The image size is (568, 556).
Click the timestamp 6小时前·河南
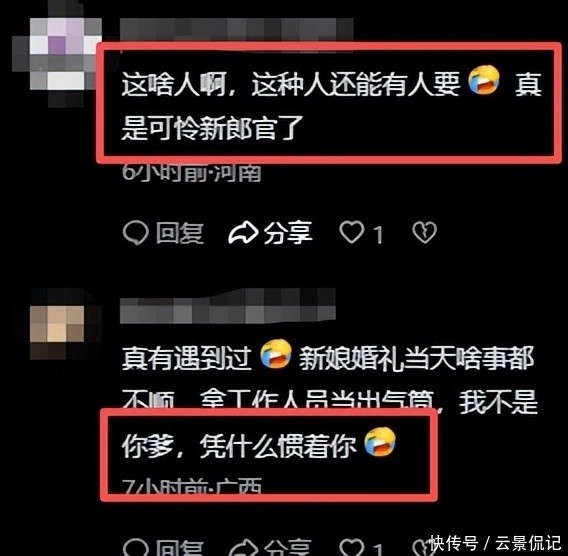192,172
